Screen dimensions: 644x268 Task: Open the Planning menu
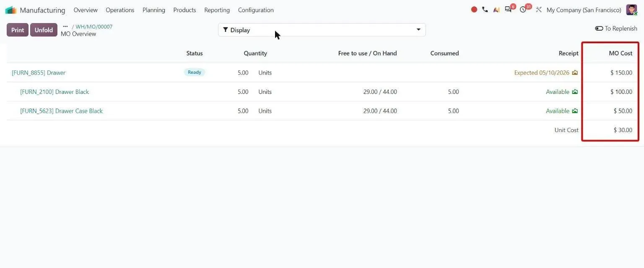click(x=153, y=10)
